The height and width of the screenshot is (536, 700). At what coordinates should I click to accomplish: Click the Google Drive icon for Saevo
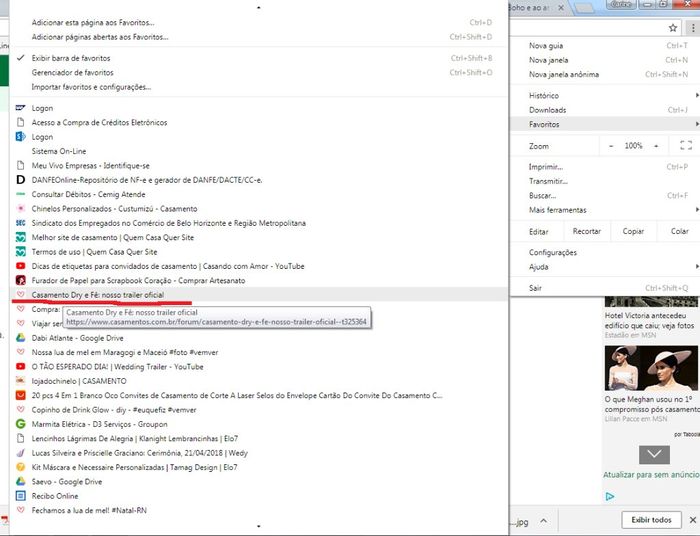click(21, 482)
